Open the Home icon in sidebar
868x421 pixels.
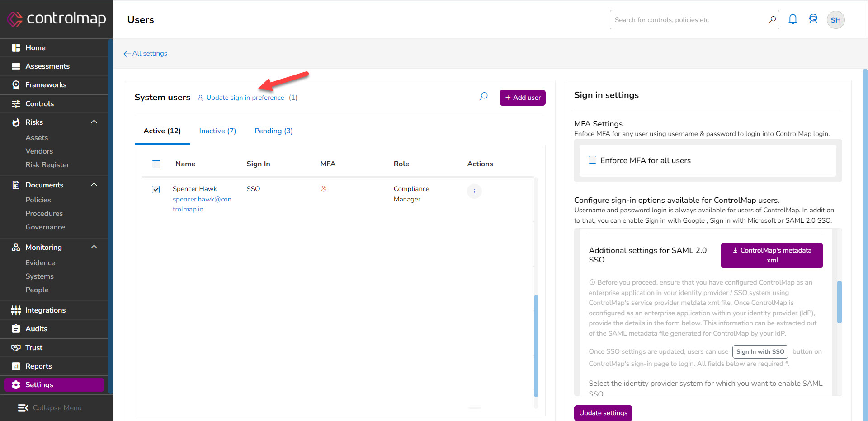point(16,48)
